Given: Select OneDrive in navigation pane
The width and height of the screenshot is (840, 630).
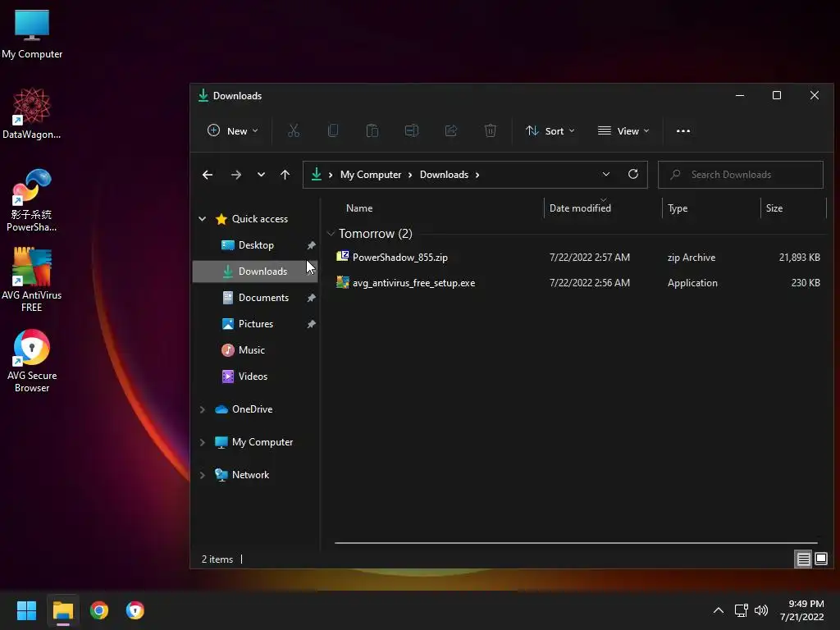Looking at the screenshot, I should pos(244,409).
